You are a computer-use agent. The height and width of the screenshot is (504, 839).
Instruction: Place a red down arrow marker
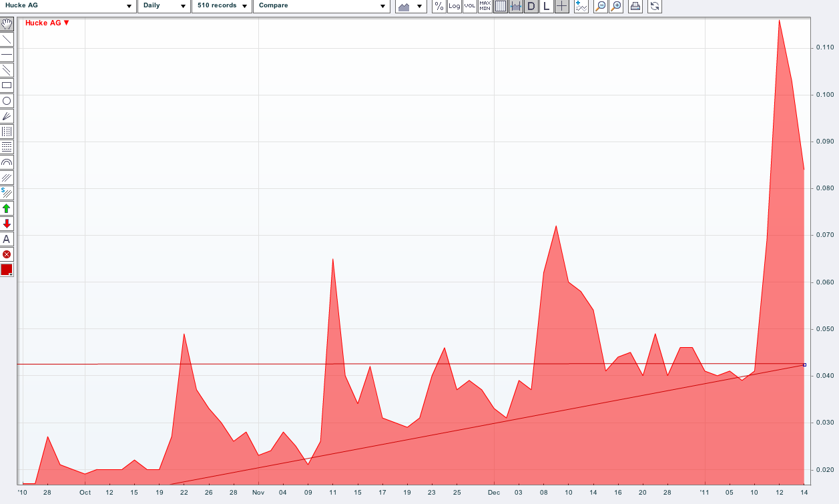pos(7,224)
